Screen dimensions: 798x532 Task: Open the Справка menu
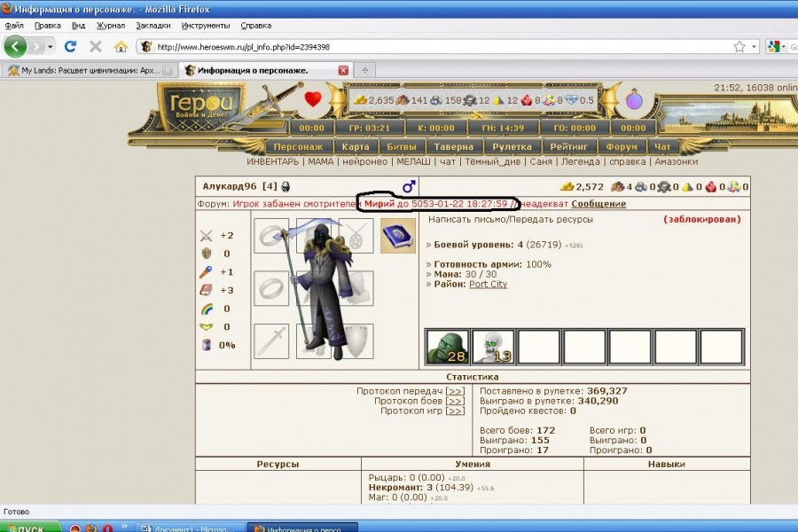click(255, 26)
